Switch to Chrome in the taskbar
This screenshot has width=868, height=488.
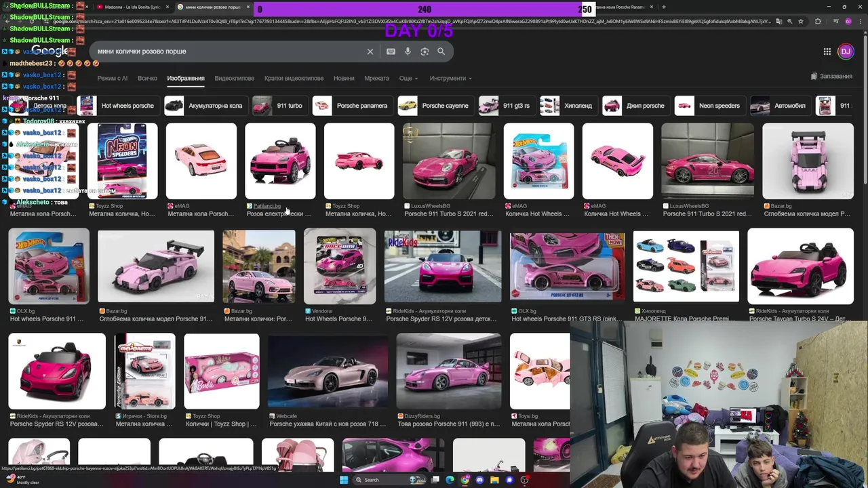(465, 480)
